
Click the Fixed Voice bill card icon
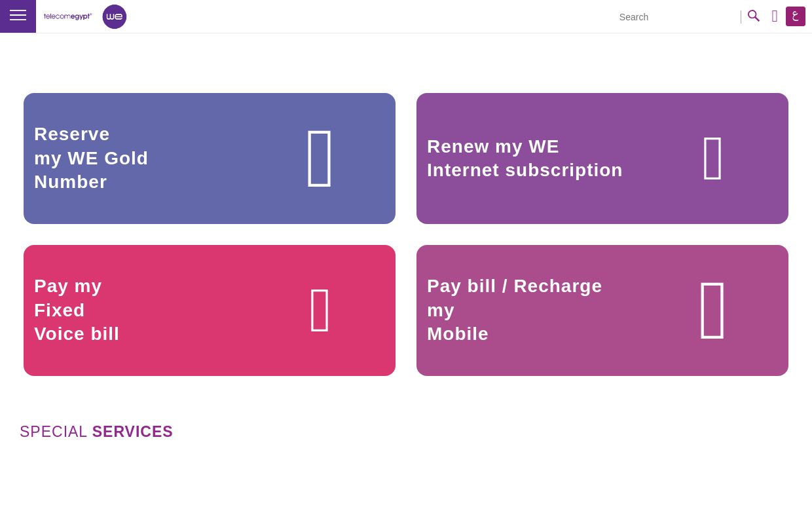[x=320, y=310]
